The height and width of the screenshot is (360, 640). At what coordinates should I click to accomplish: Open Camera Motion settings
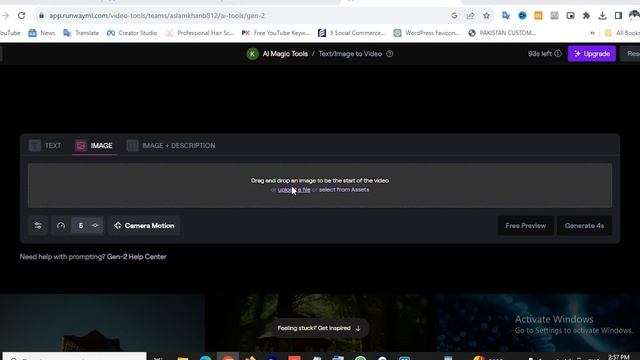point(144,225)
